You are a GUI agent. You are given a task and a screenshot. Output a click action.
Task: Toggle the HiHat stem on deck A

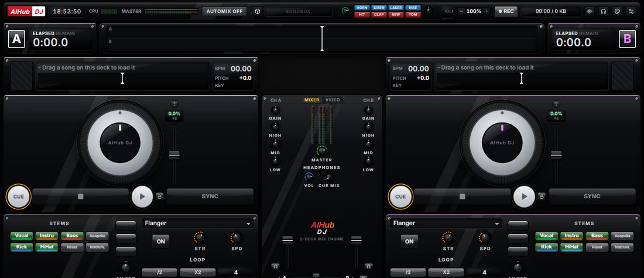coord(47,248)
